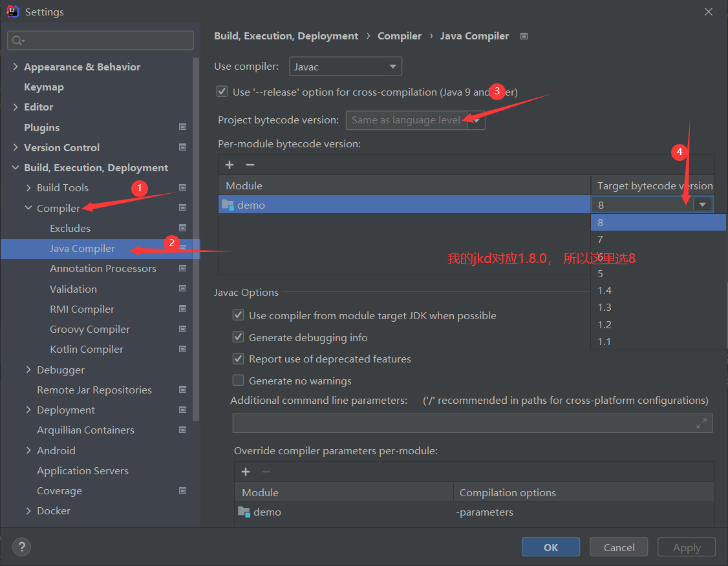
Task: Click project-level icon next to Coverage
Action: point(182,490)
